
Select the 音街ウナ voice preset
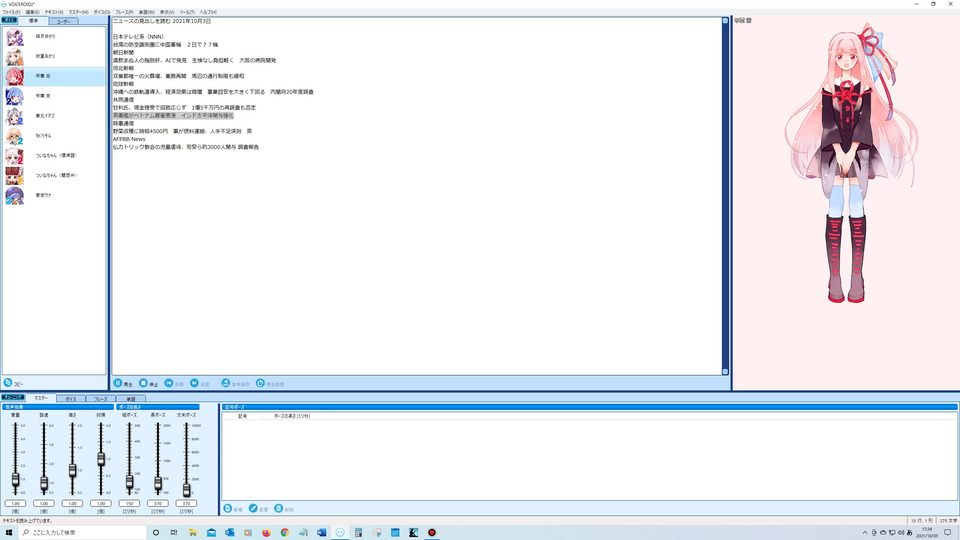coord(54,195)
